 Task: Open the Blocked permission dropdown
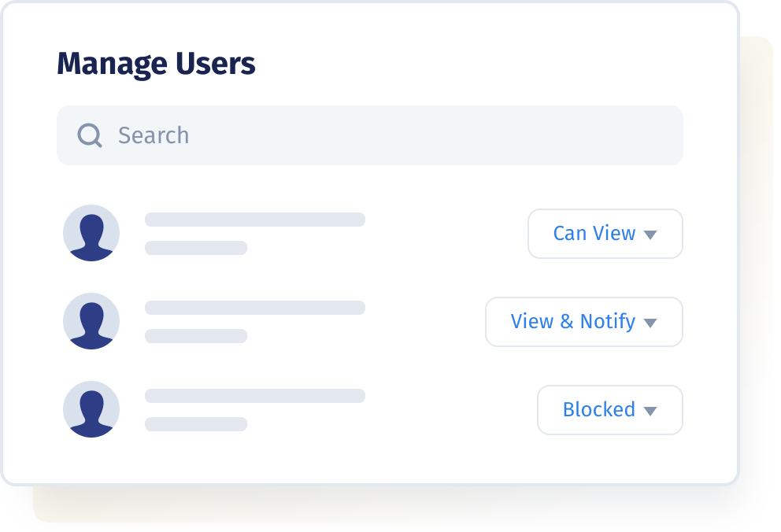(609, 409)
